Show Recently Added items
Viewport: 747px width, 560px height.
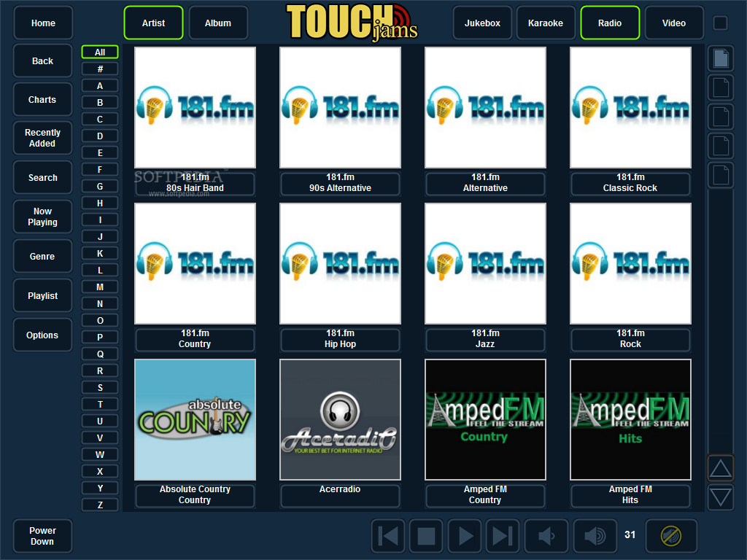[x=43, y=138]
